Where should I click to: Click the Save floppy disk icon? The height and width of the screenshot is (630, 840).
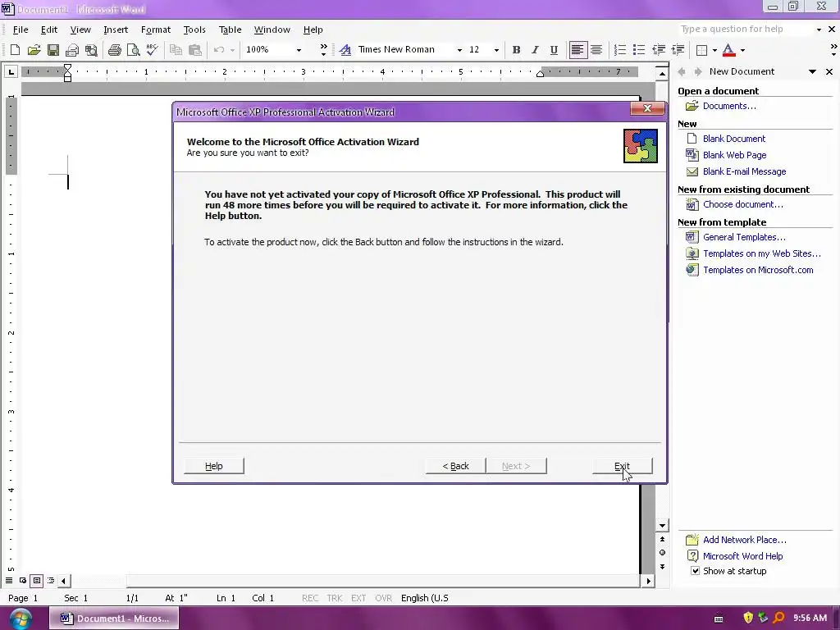tap(53, 50)
